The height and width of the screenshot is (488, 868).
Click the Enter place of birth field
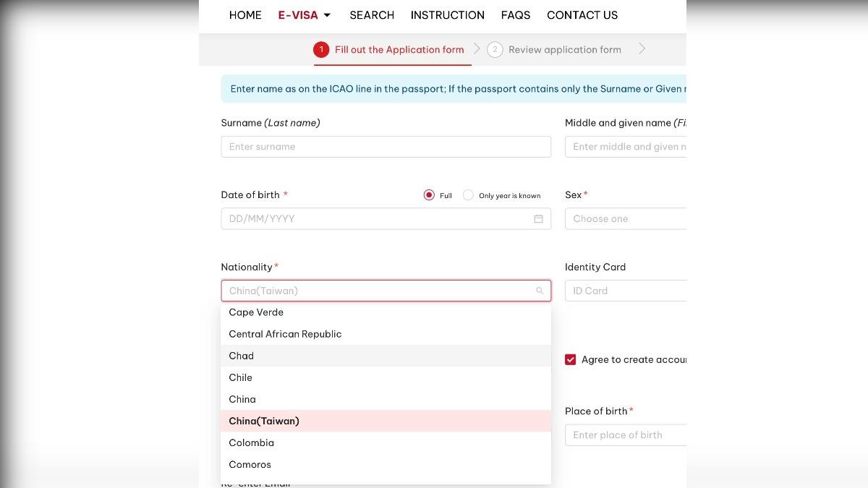pyautogui.click(x=626, y=435)
